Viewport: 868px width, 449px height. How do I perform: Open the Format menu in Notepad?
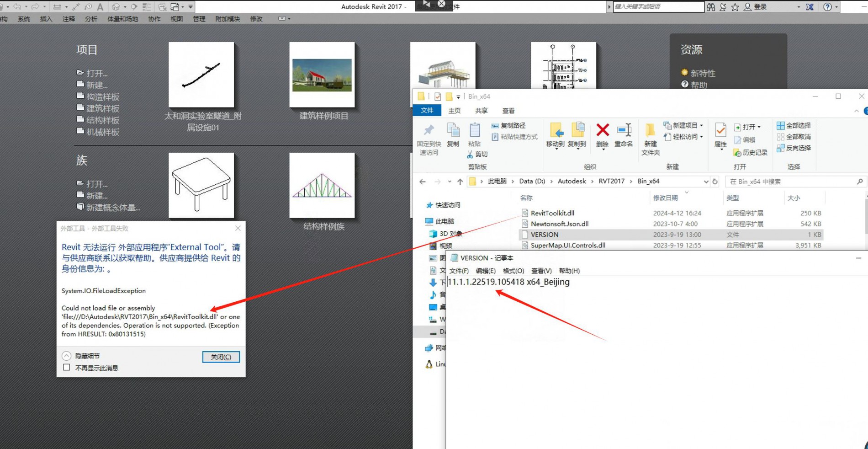(x=513, y=271)
